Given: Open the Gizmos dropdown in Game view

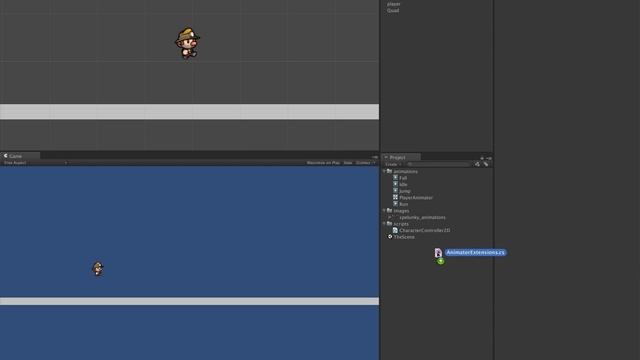Looking at the screenshot, I should [x=365, y=162].
